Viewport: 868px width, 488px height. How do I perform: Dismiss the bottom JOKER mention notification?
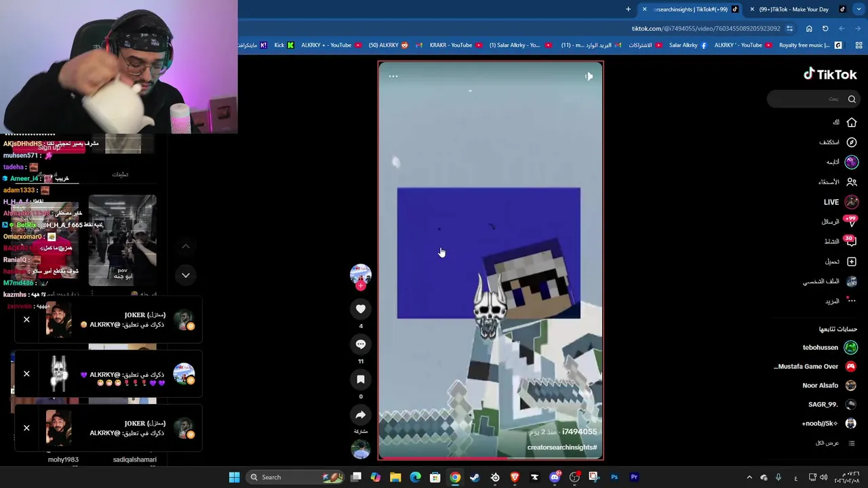pos(26,428)
